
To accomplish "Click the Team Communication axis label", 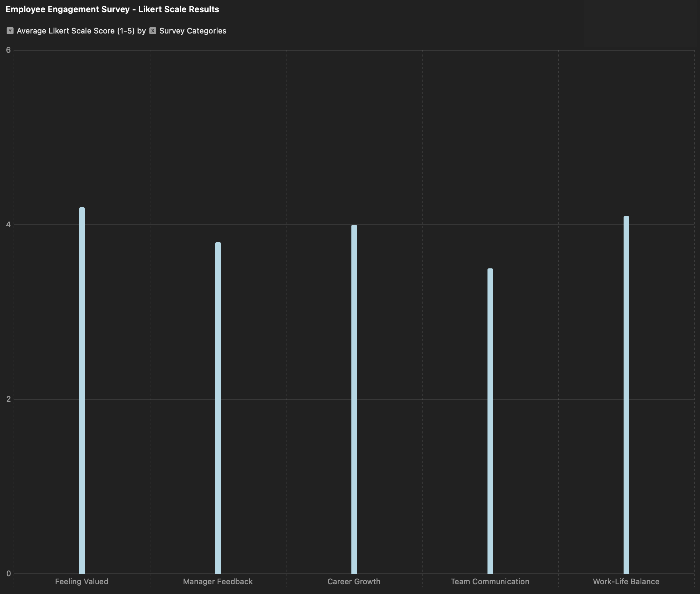I will coord(490,581).
